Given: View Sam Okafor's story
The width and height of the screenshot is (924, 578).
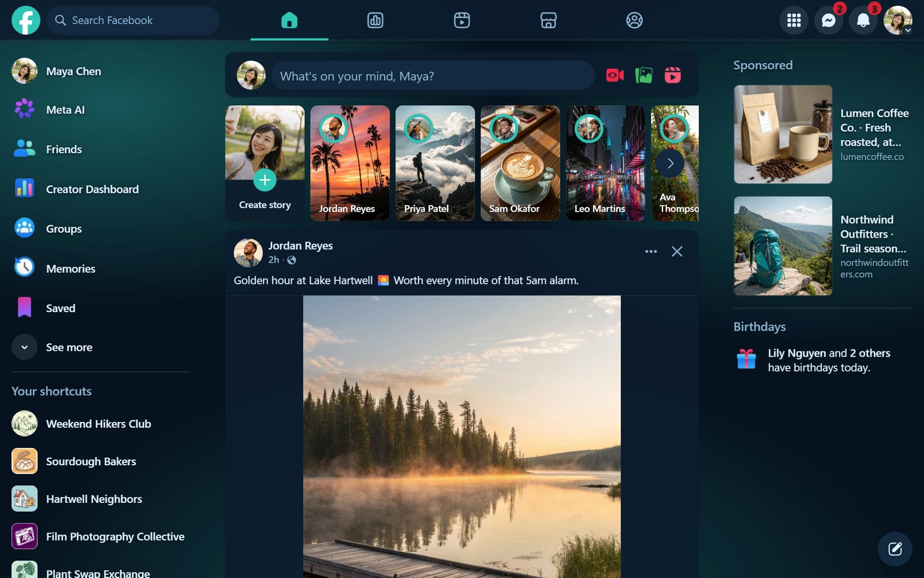Looking at the screenshot, I should click(x=520, y=163).
